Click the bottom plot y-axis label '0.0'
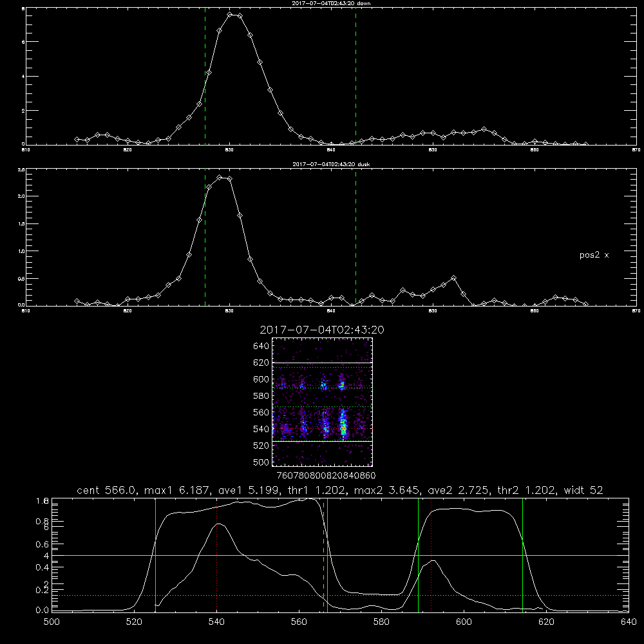 43,611
